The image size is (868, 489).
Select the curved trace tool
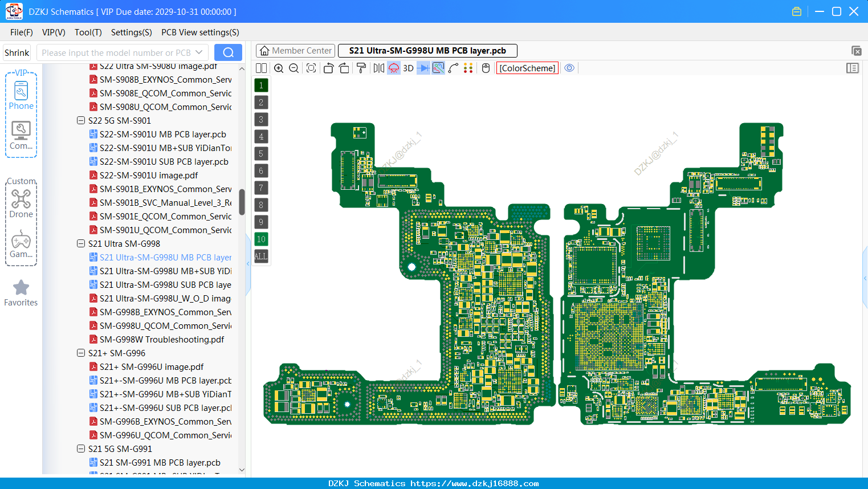pyautogui.click(x=454, y=68)
